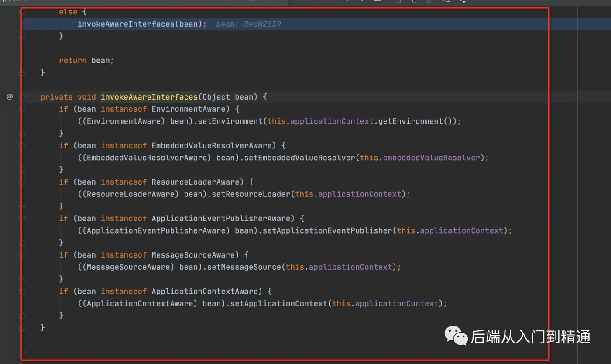Click the void keyword
611x364 pixels.
click(x=87, y=97)
